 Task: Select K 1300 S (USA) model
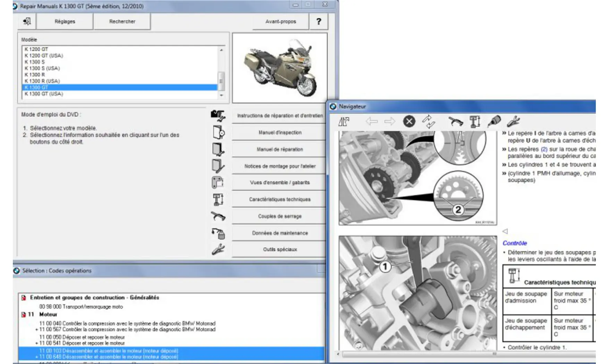[x=120, y=68]
